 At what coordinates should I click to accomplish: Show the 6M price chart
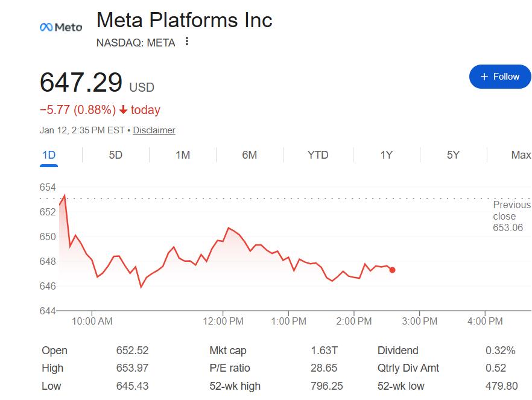pos(249,155)
